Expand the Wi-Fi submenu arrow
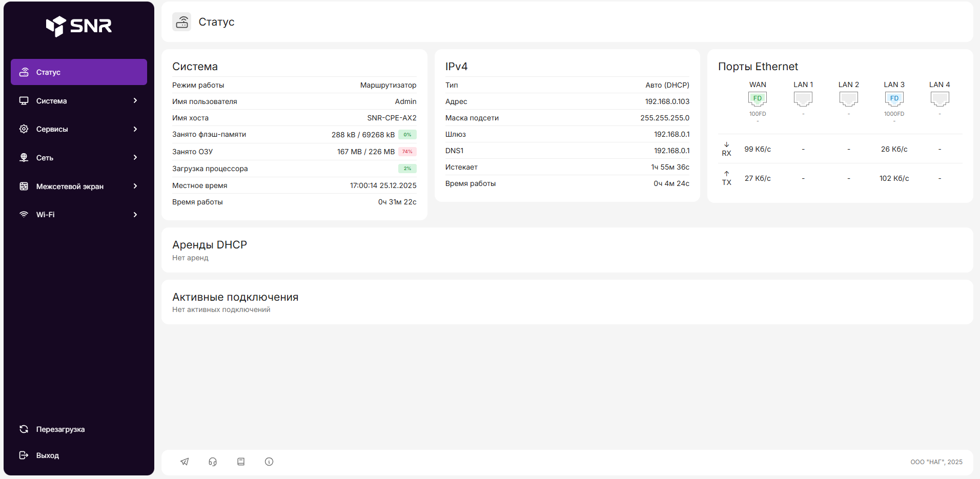The image size is (980, 479). coord(135,215)
